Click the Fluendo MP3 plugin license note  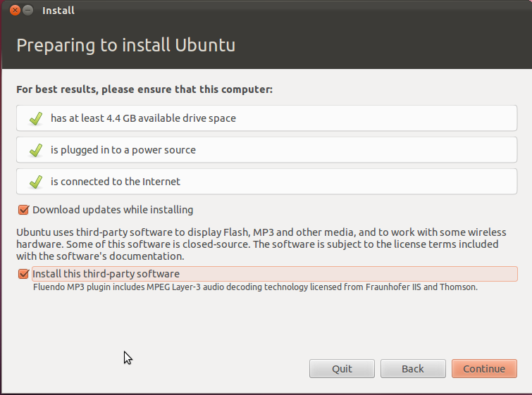[x=255, y=287]
